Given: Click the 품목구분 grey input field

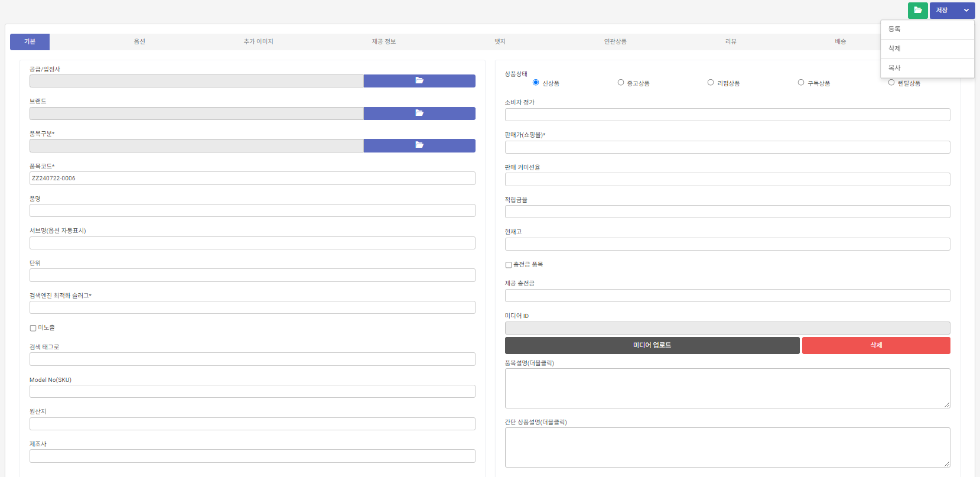Looking at the screenshot, I should click(197, 145).
